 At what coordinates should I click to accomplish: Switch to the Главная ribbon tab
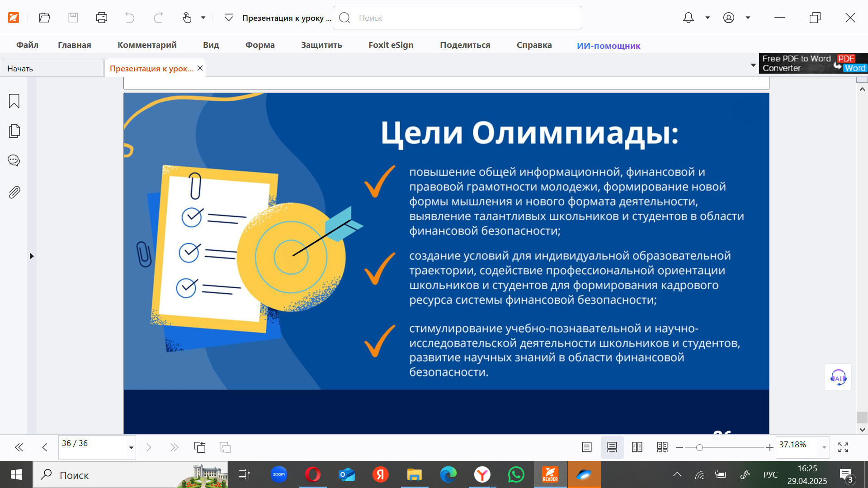click(x=75, y=45)
